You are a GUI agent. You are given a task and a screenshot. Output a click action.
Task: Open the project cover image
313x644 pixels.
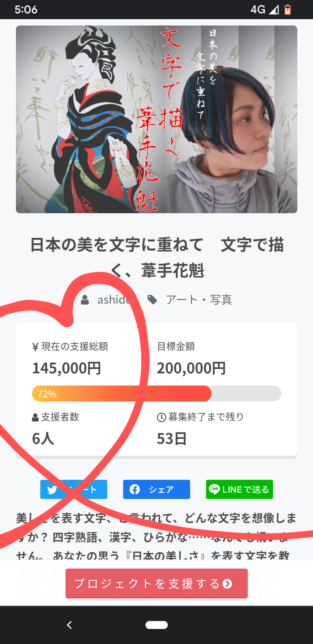(x=156, y=119)
